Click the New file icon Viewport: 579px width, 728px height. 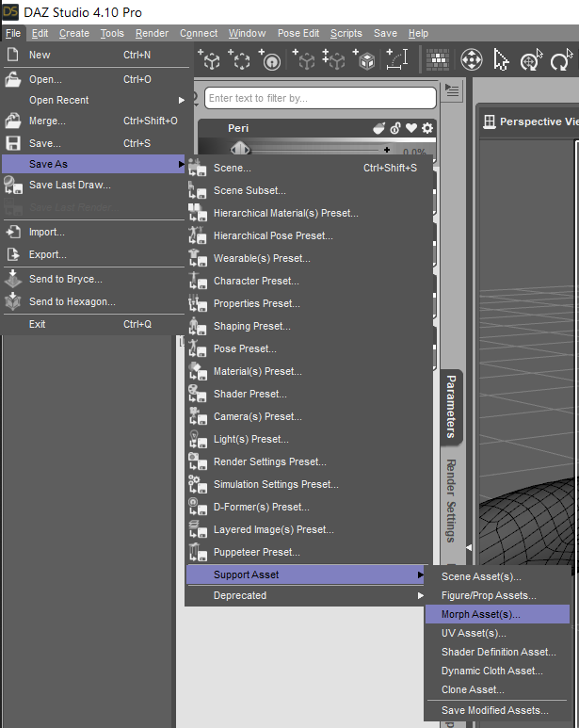[x=12, y=55]
